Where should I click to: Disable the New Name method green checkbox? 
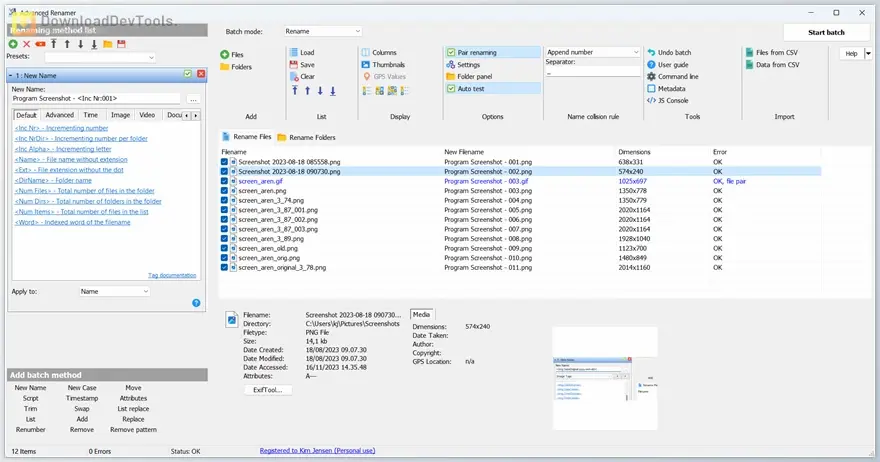coord(188,74)
